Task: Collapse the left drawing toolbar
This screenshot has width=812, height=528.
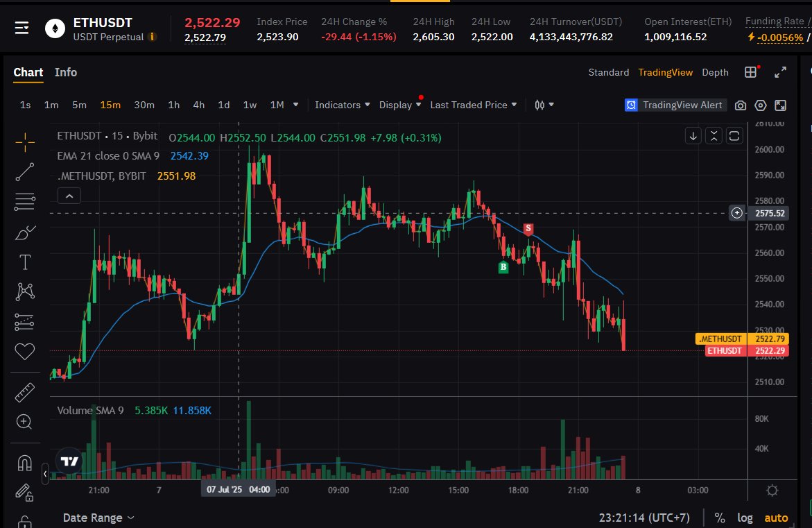Action: (x=45, y=474)
